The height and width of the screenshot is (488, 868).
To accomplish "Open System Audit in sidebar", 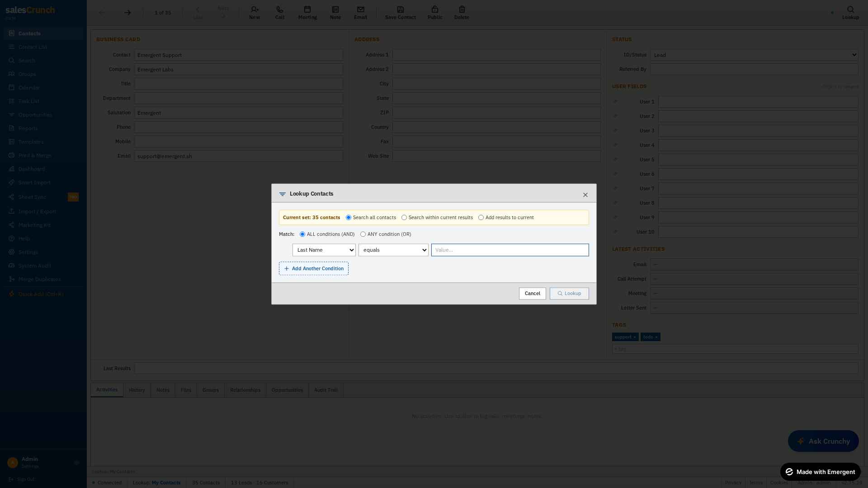I will [43, 266].
